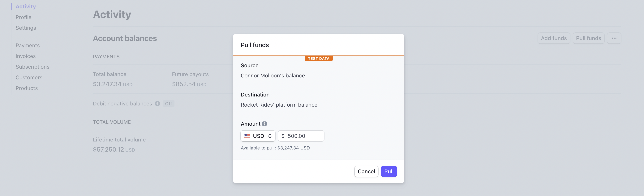The height and width of the screenshot is (196, 644).
Task: Navigate to Payments section
Action: tap(28, 45)
